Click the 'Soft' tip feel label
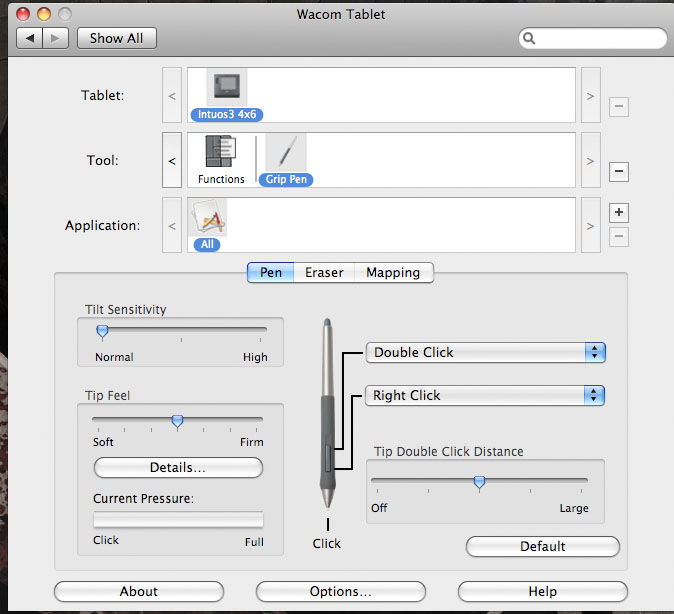 pyautogui.click(x=103, y=442)
